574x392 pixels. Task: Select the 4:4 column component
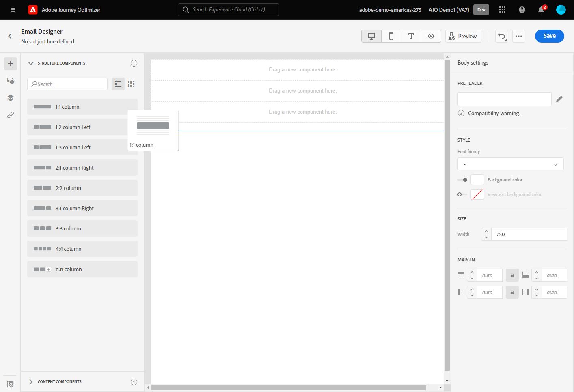tap(82, 249)
